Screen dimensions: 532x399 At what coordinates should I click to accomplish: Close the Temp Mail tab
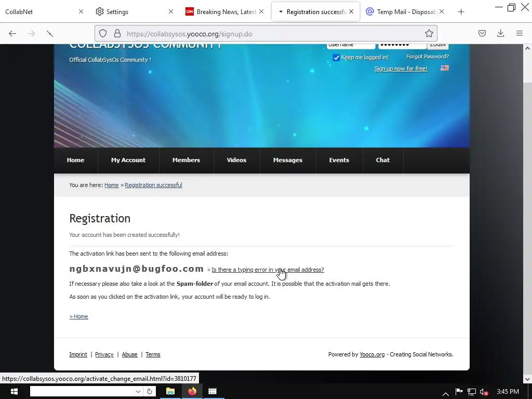442,11
